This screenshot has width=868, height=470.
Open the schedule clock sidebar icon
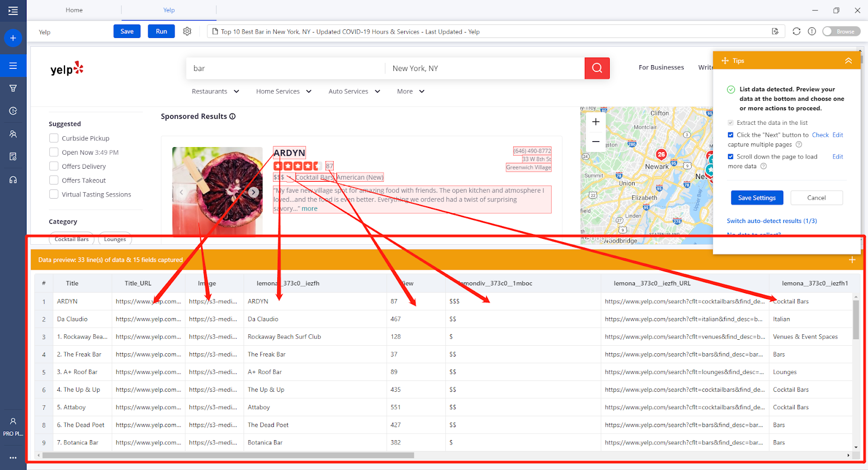(13, 111)
